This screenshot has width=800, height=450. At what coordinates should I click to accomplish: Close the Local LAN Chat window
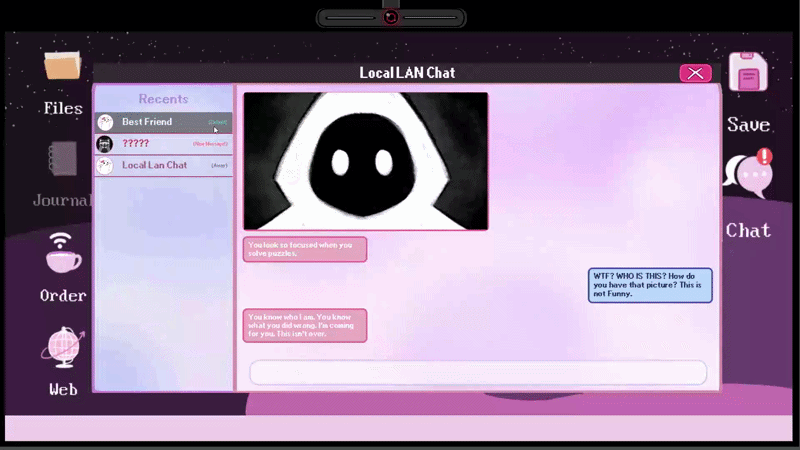pos(695,73)
